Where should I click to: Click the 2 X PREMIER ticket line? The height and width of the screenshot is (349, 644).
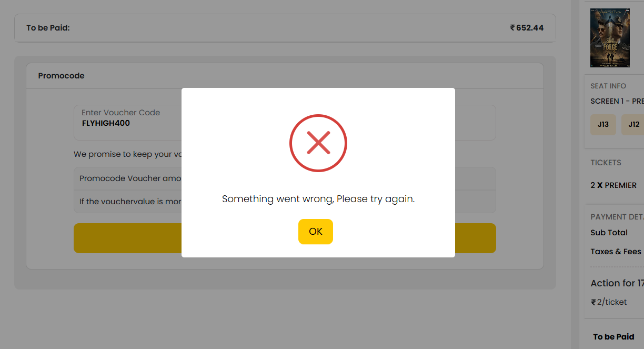(613, 185)
